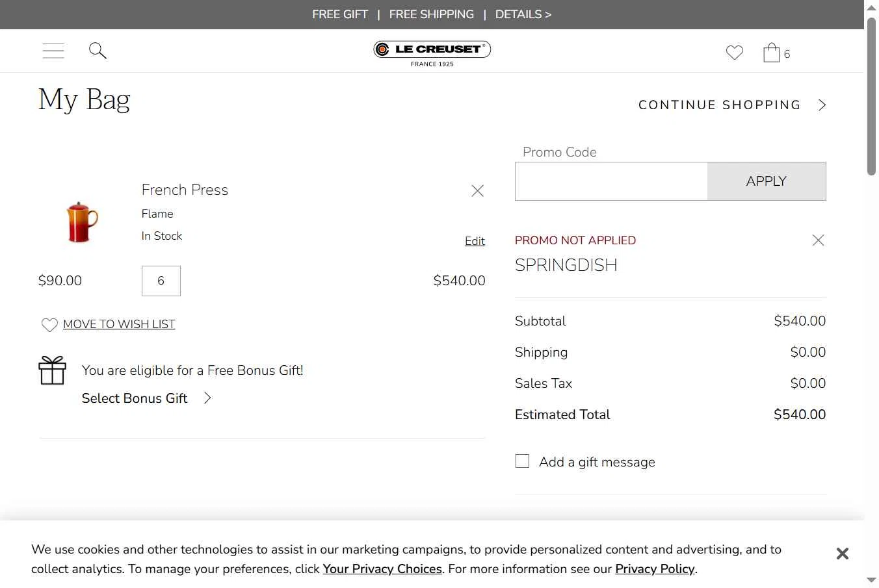
Task: Click the FREE SHIPPING banner text
Action: tap(432, 14)
